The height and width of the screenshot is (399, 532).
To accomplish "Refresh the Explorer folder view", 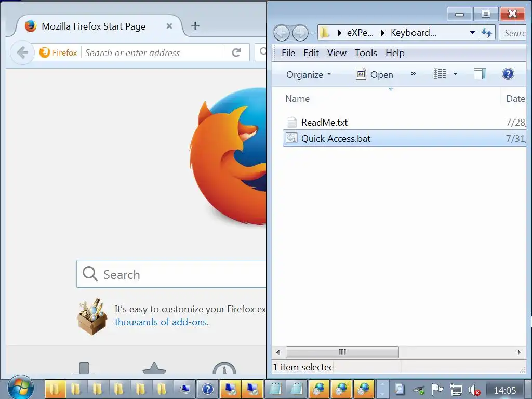I will pyautogui.click(x=487, y=33).
